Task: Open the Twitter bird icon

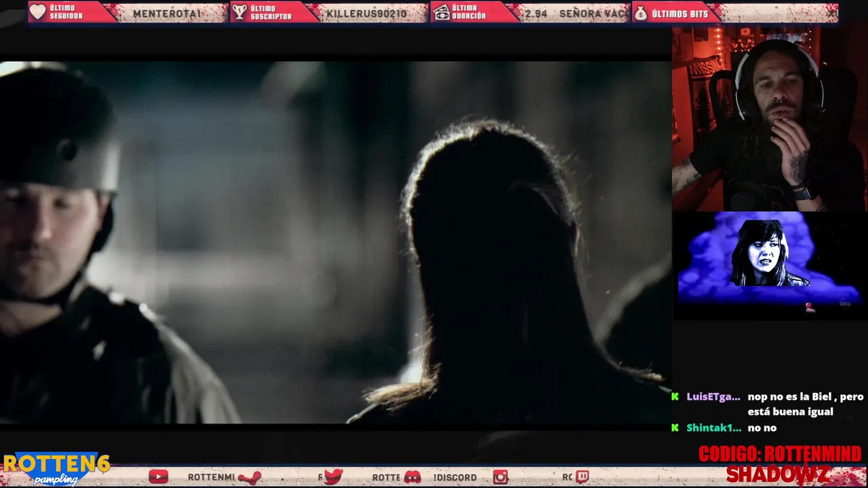Action: (333, 477)
